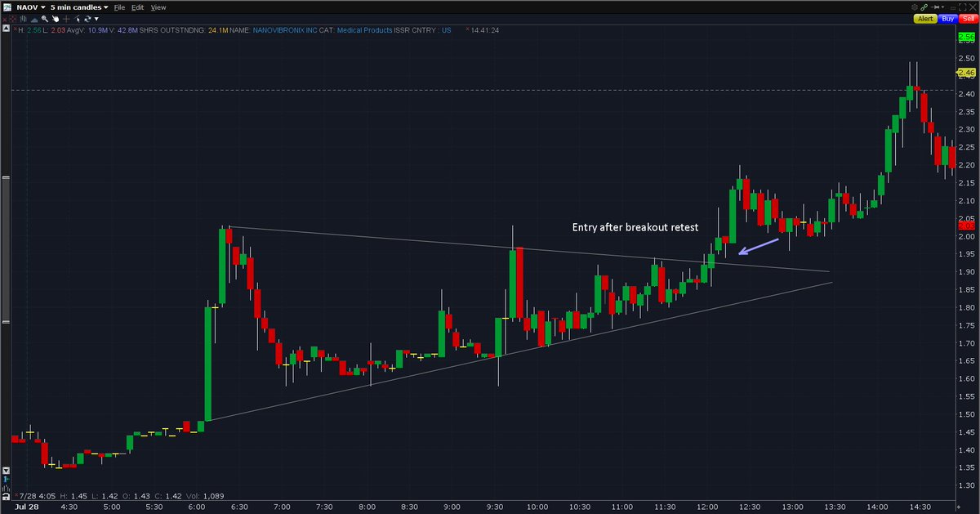Select the hand pan tool
980x514 pixels.
pyautogui.click(x=56, y=19)
